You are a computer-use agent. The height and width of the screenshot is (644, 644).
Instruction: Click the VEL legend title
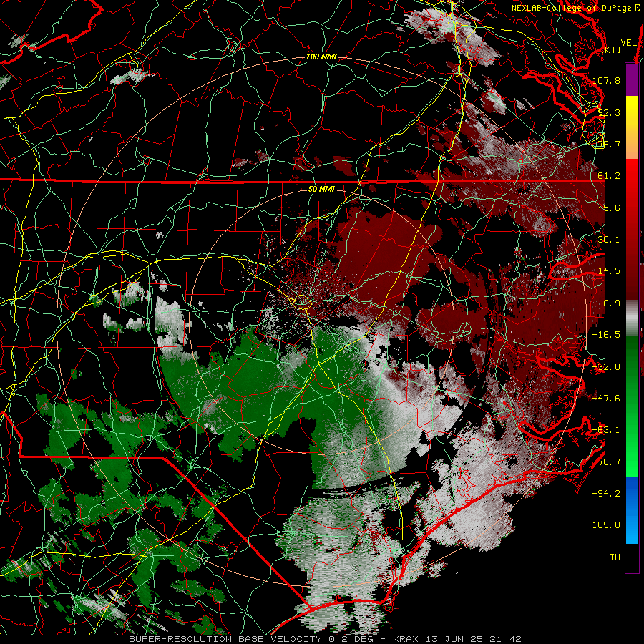tap(628, 43)
